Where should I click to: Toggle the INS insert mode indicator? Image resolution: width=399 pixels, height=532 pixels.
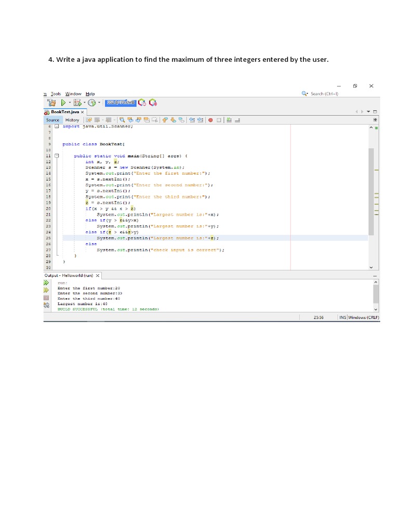point(342,317)
